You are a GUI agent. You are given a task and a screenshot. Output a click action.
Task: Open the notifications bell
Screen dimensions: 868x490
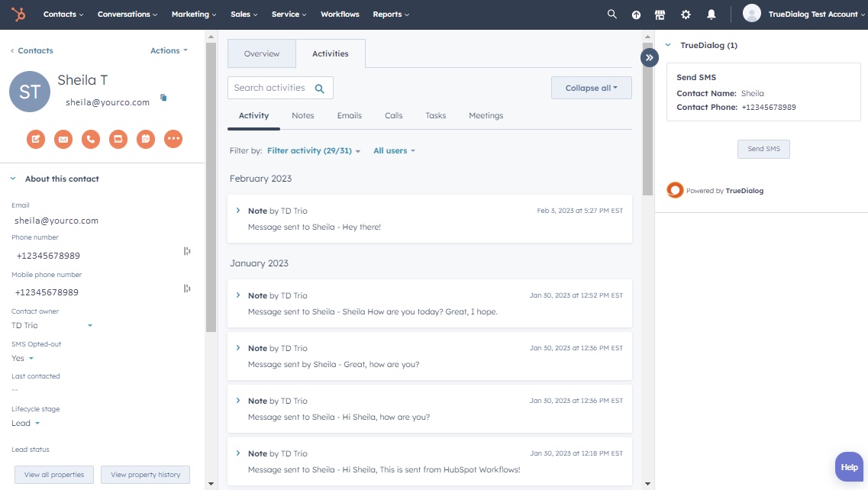(x=711, y=15)
